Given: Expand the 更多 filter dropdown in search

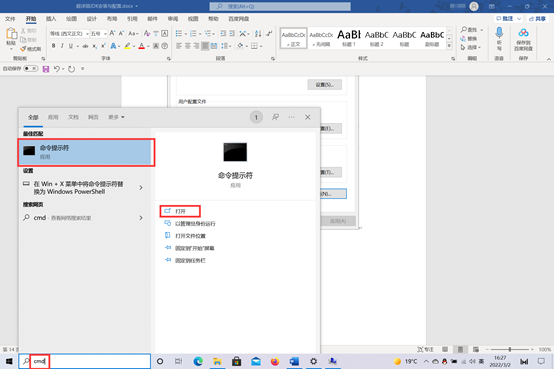Looking at the screenshot, I should pos(116,117).
